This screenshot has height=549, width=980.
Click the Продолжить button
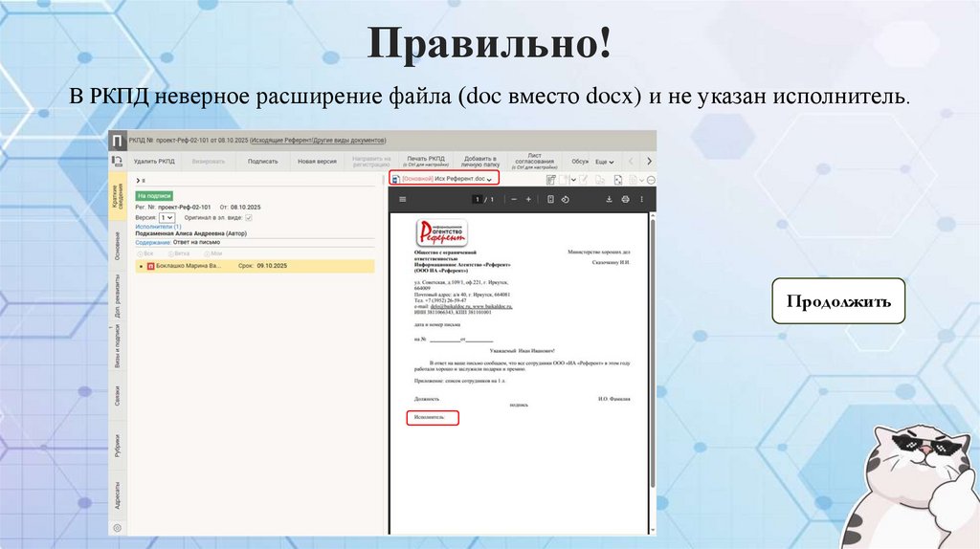tap(838, 301)
